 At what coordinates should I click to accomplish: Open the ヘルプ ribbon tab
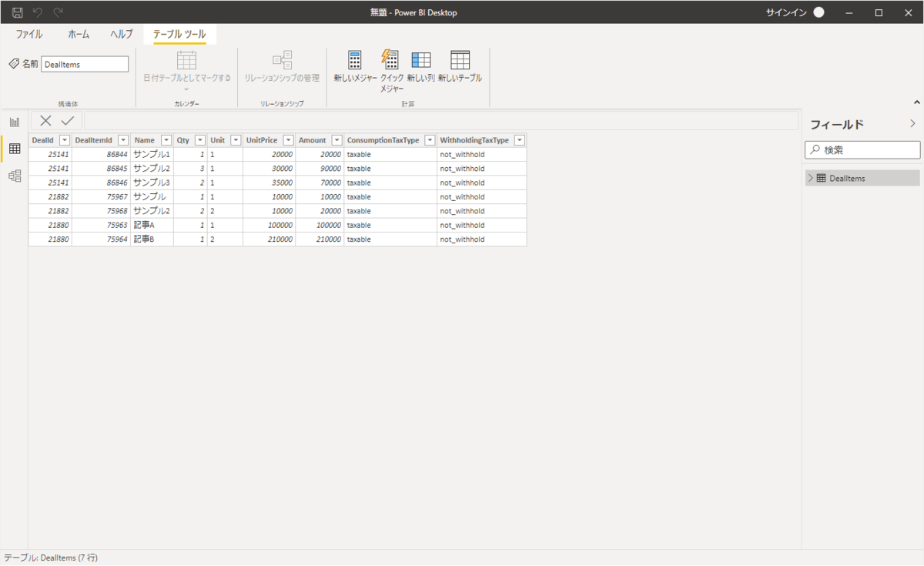(121, 35)
